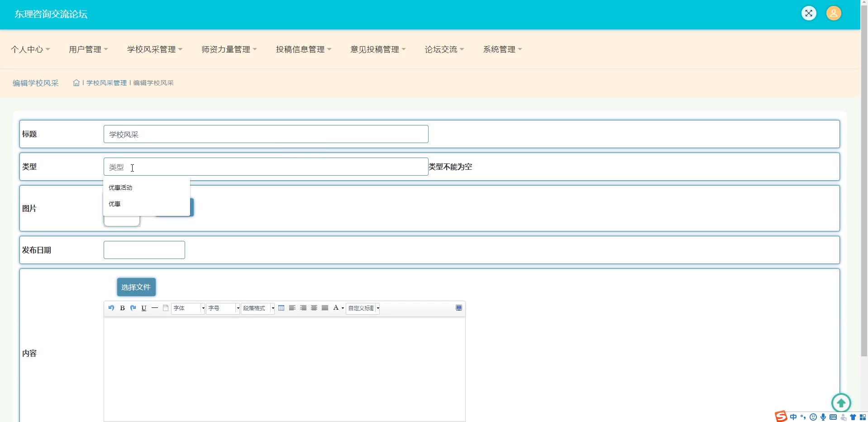868x422 pixels.
Task: Expand the 论坛交流 menu
Action: click(x=444, y=49)
